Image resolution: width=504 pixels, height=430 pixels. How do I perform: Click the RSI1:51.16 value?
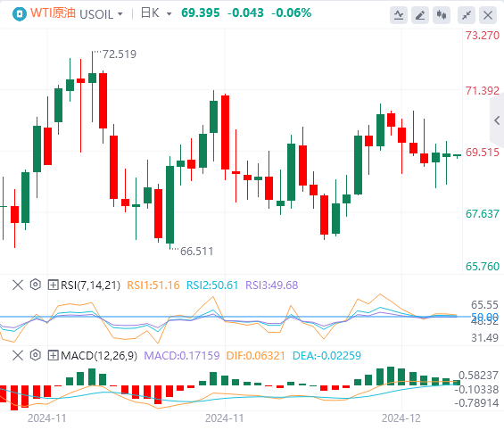point(153,285)
